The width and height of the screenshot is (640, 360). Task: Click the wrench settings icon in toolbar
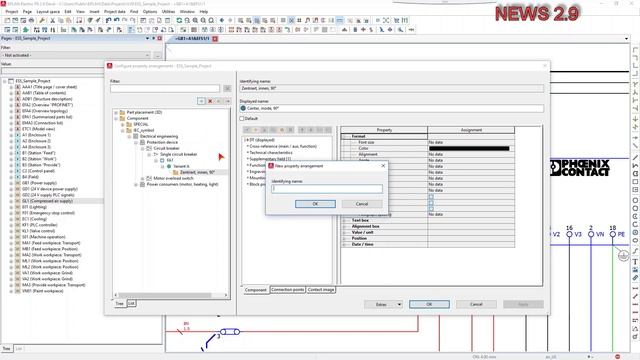[x=42, y=20]
